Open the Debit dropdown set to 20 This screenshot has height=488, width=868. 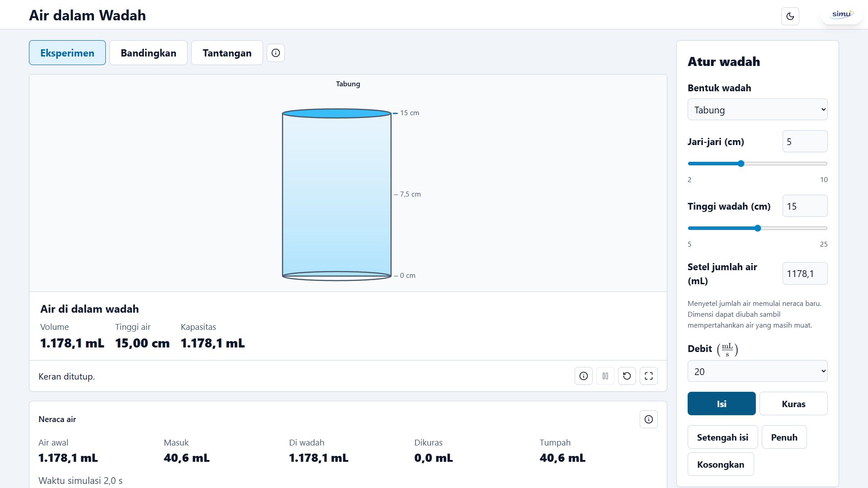pos(758,371)
